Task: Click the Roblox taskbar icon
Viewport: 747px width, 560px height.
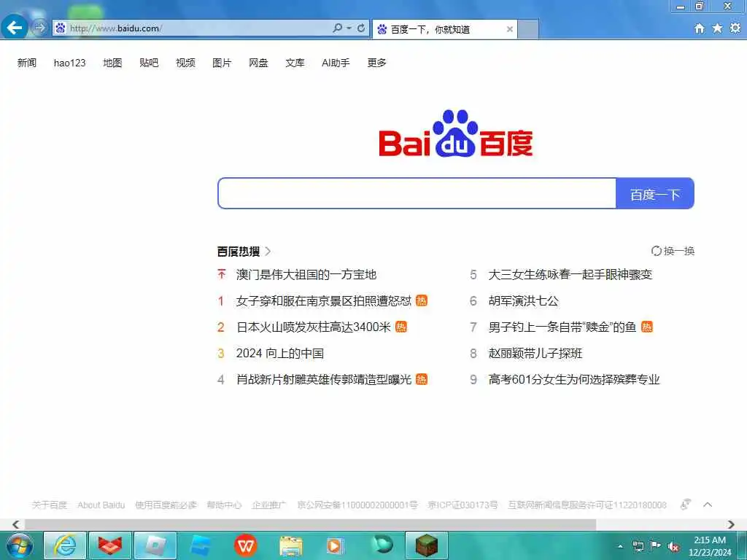Action: pos(155,545)
